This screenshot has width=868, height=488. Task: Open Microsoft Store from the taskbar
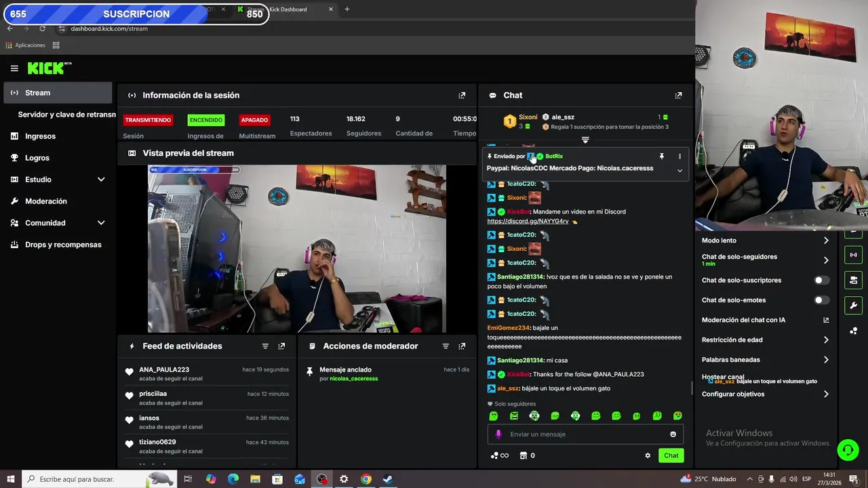point(277,479)
